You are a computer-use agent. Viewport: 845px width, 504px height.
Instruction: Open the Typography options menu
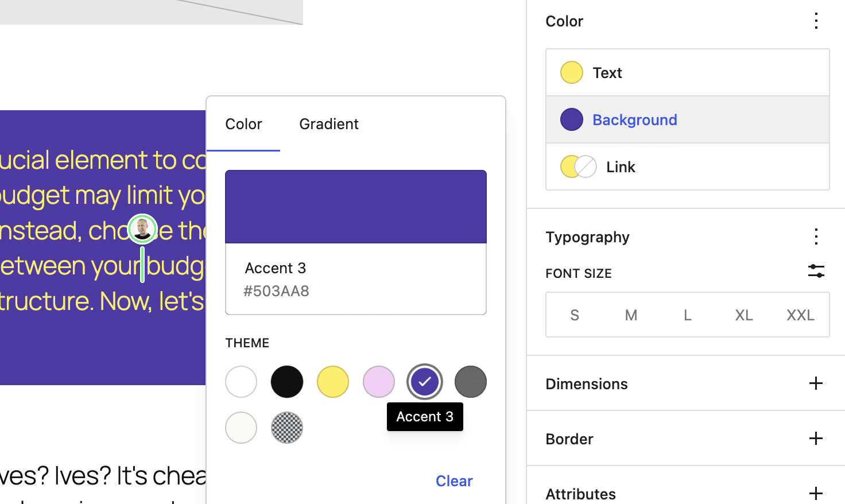[x=816, y=237]
